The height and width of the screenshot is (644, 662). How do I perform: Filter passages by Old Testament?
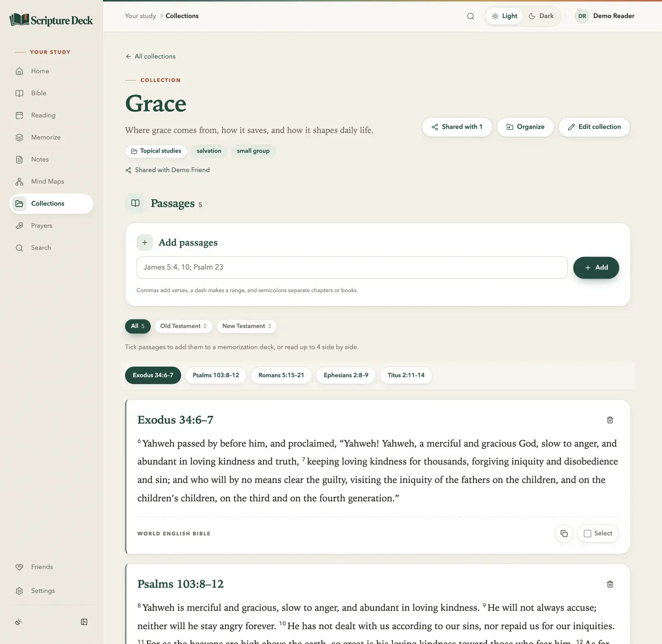[183, 326]
